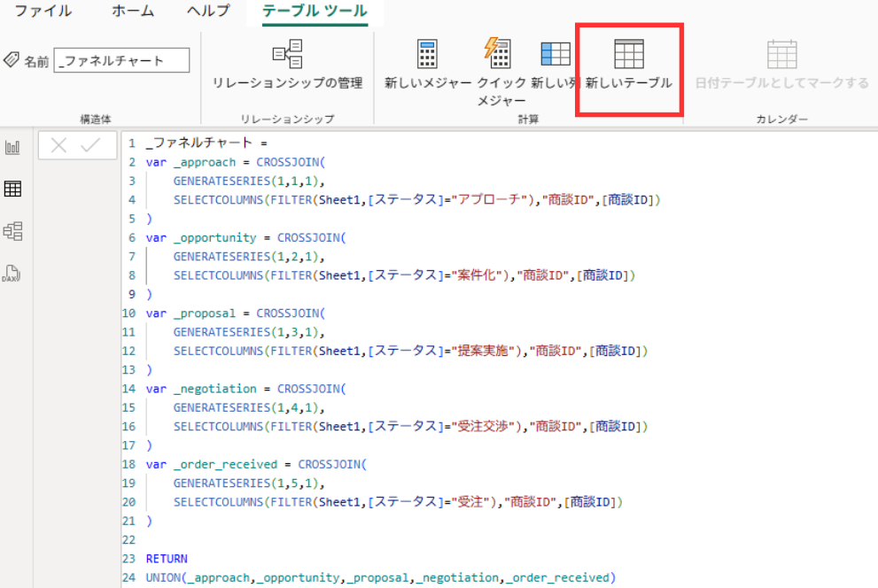Click "案件化" string on line 8

tap(477, 275)
